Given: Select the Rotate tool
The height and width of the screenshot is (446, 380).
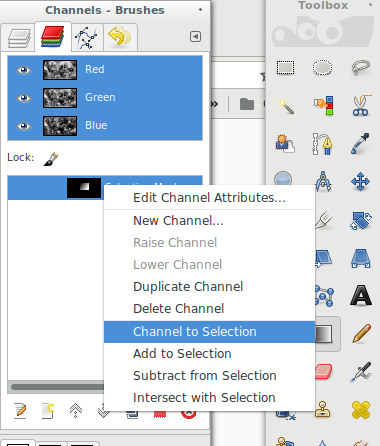Looking at the screenshot, I should 361,220.
